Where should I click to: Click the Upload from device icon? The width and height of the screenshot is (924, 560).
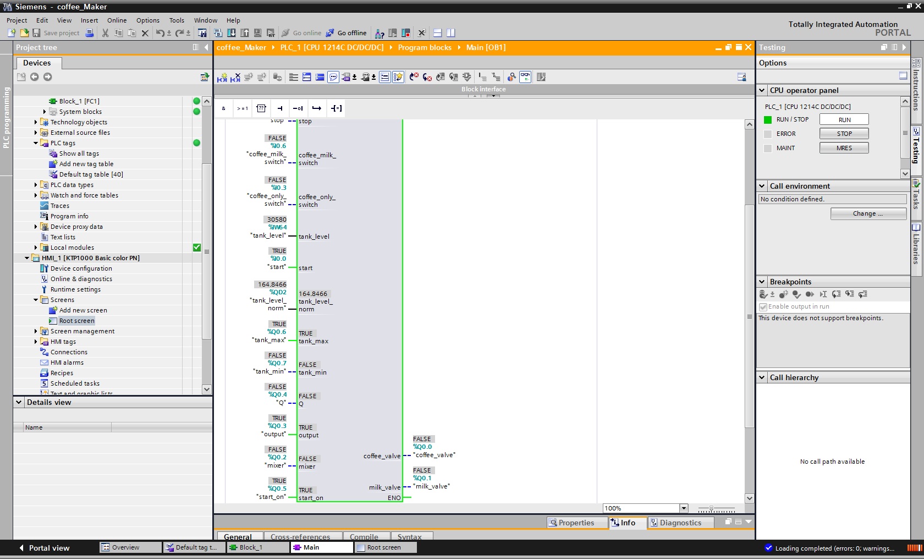click(x=245, y=33)
